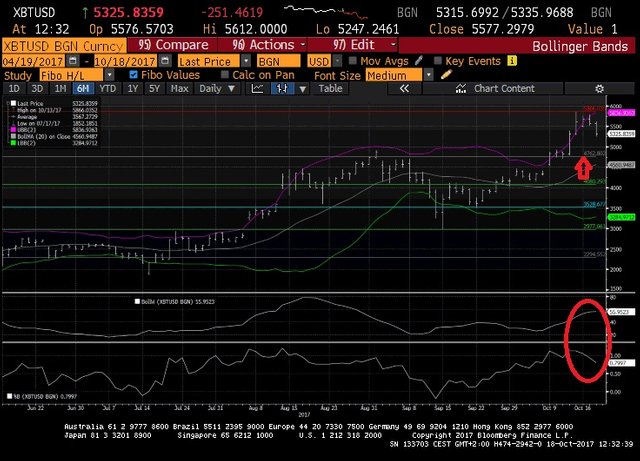Toggle BollW legend marker in lower panel
This screenshot has height=461, width=640.
click(x=138, y=302)
